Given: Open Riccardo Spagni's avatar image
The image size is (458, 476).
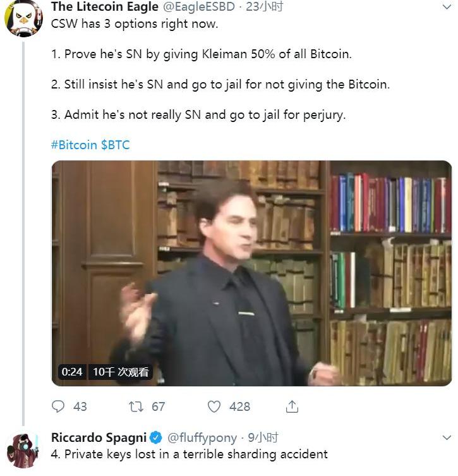Looking at the screenshot, I should (23, 451).
